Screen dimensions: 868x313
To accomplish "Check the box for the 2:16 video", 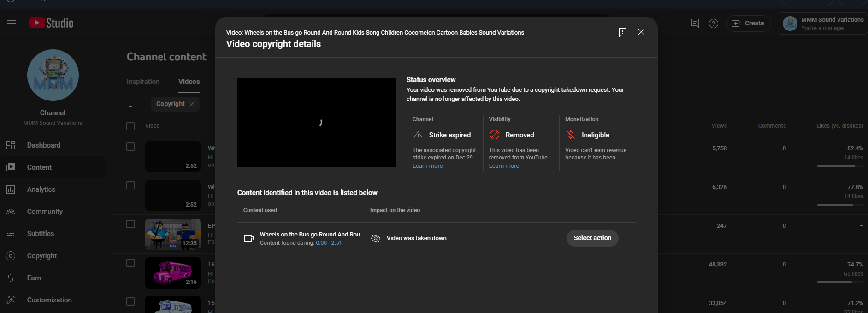I will pos(130,263).
